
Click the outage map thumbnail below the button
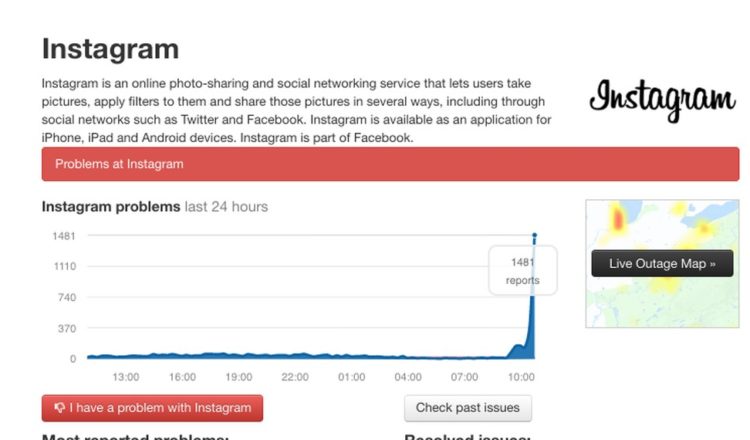click(x=663, y=305)
